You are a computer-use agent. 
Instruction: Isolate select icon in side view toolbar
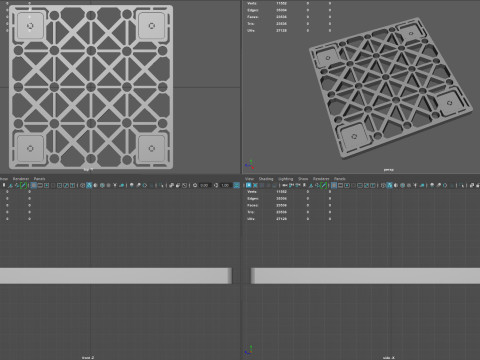point(462,185)
